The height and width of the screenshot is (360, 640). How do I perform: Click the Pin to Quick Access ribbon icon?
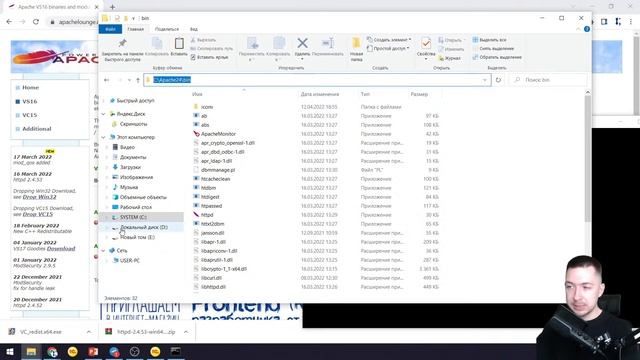(x=122, y=43)
